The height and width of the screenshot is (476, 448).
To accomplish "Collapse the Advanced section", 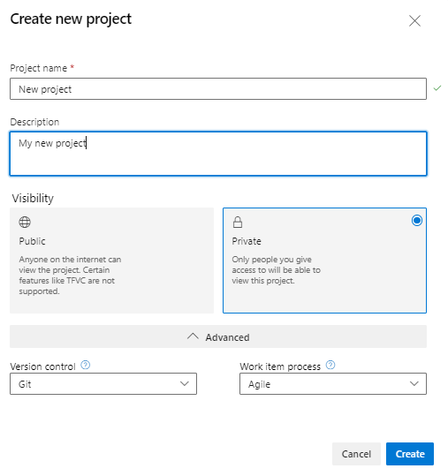I will tap(218, 336).
